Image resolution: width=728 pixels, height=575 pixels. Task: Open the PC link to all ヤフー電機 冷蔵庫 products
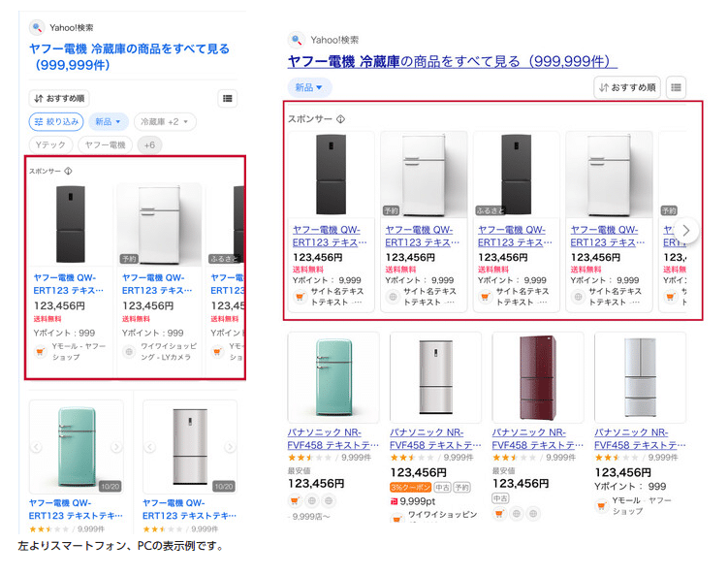click(452, 62)
